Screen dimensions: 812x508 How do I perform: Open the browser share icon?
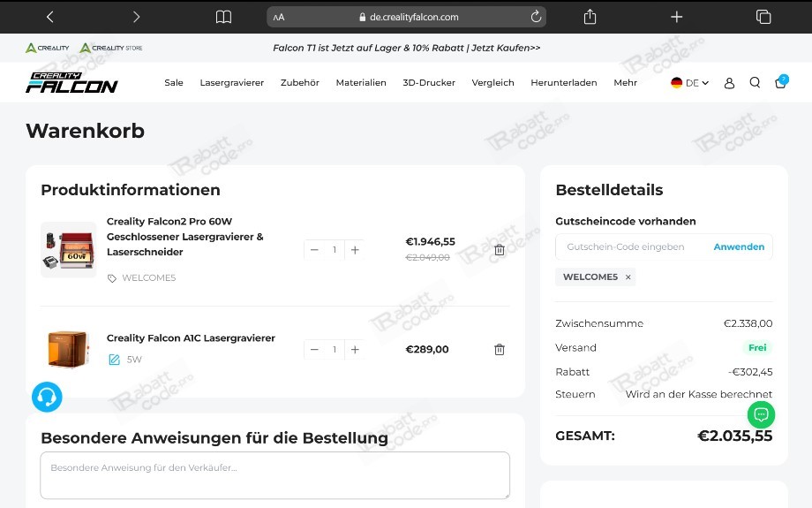pyautogui.click(x=590, y=17)
